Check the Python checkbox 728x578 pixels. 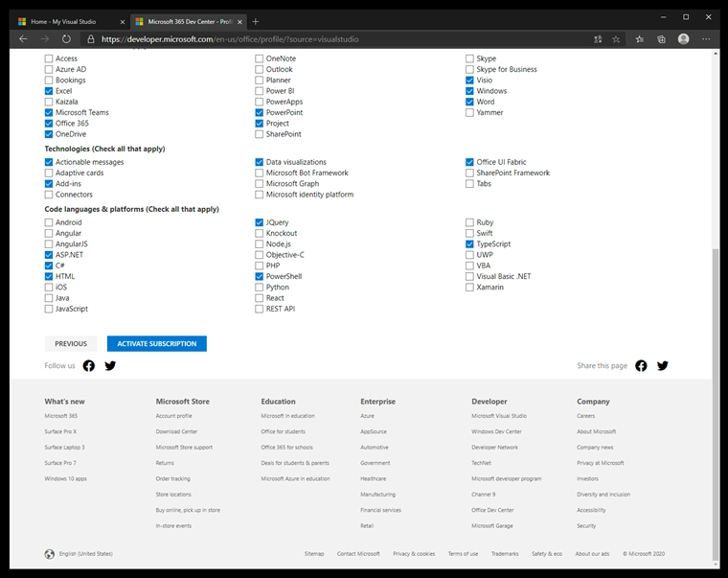pos(259,288)
